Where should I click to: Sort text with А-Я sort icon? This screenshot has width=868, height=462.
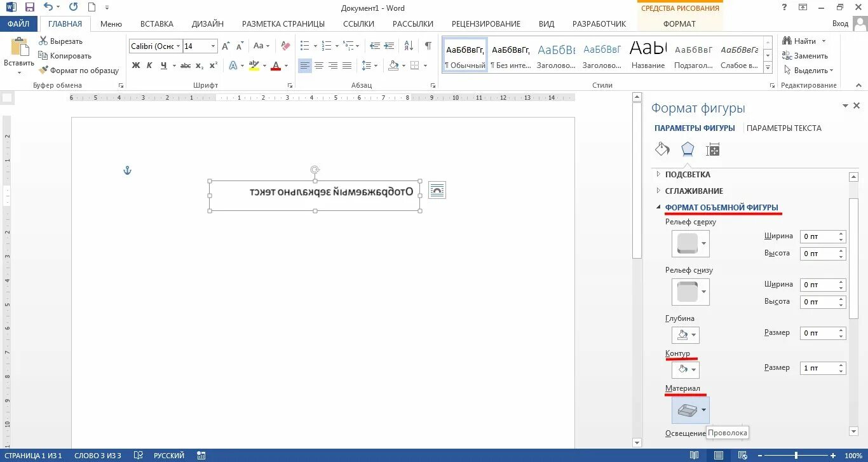point(409,46)
